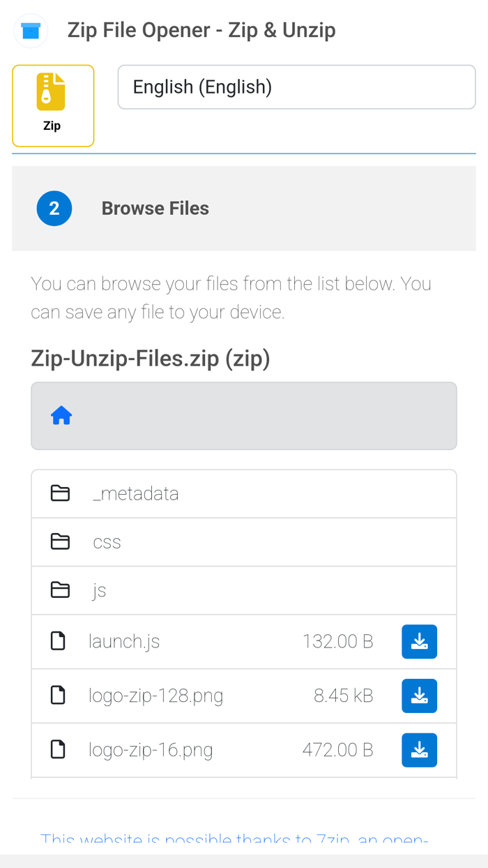
Task: Click the folder icon beside js
Action: [x=60, y=590]
